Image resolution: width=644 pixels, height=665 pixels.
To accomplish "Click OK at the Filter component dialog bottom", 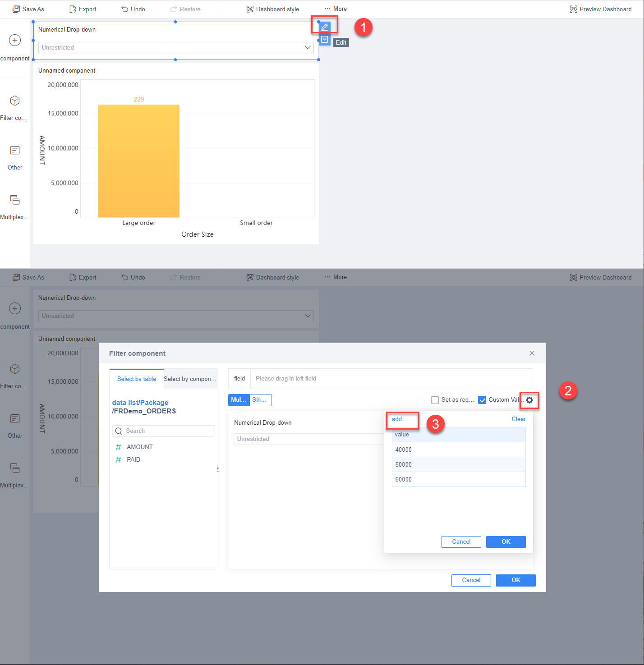I will [516, 580].
